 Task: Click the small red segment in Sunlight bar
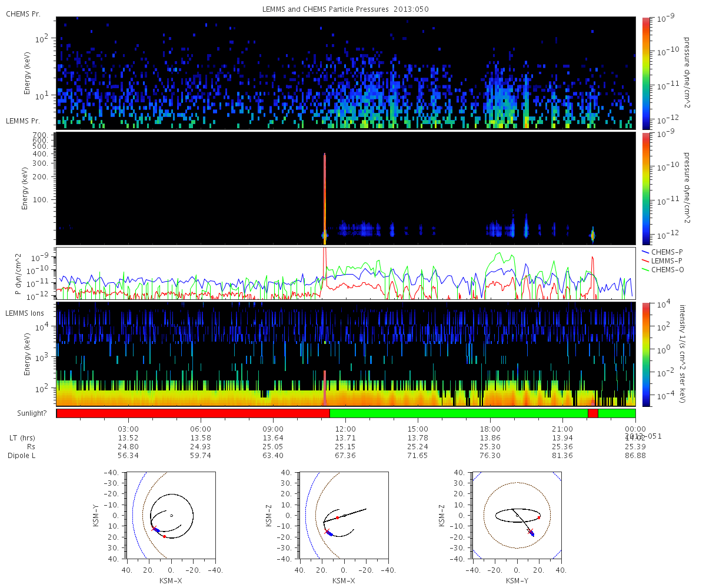click(x=592, y=413)
